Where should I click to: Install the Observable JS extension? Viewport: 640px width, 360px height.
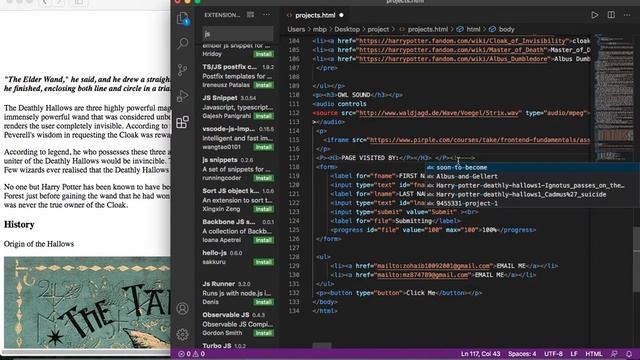(x=263, y=333)
